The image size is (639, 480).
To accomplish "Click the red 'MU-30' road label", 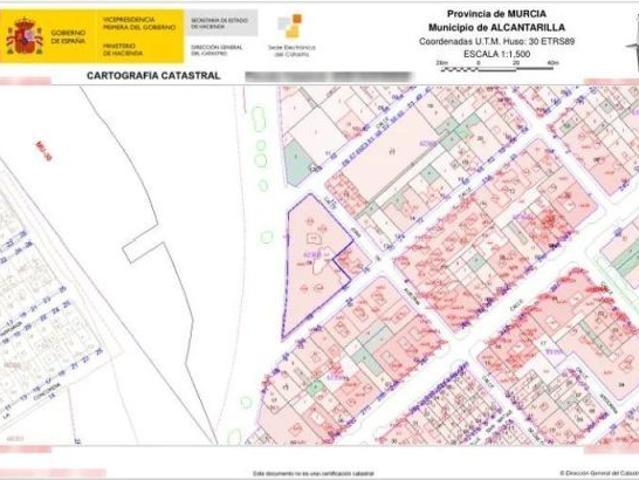I will click(x=44, y=151).
